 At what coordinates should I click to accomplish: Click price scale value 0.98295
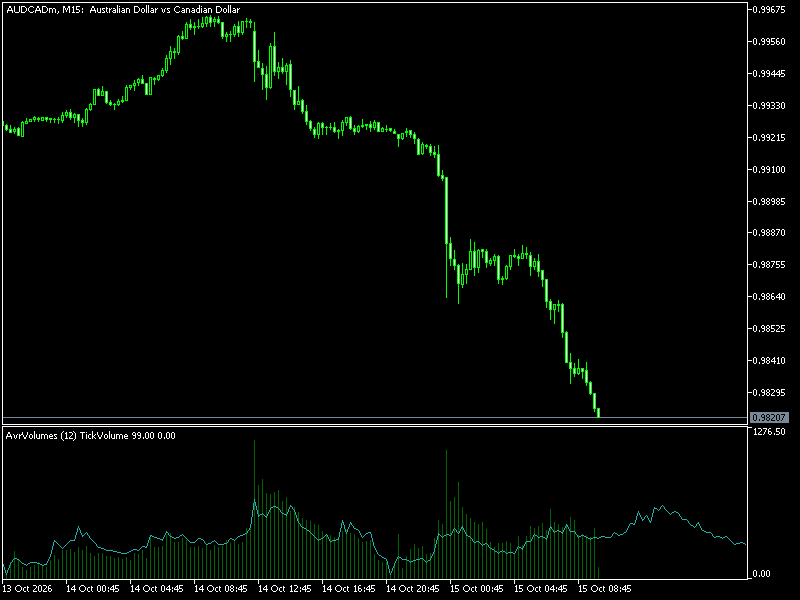coord(769,393)
